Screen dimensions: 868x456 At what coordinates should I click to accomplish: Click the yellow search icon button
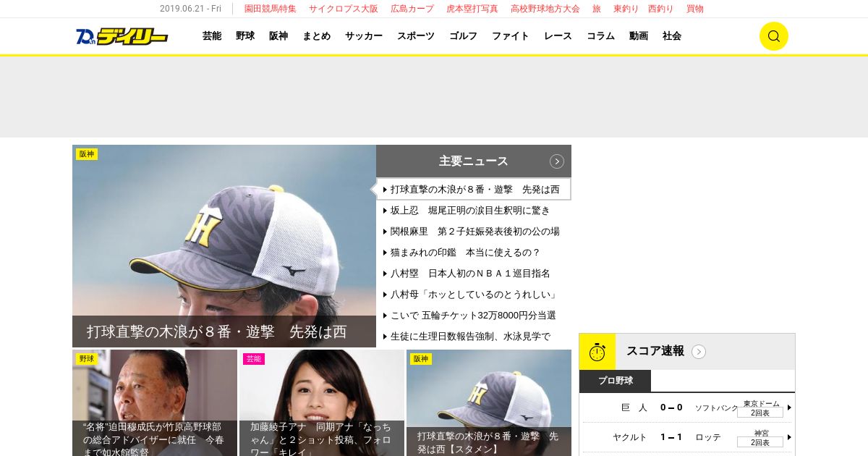pyautogui.click(x=773, y=36)
